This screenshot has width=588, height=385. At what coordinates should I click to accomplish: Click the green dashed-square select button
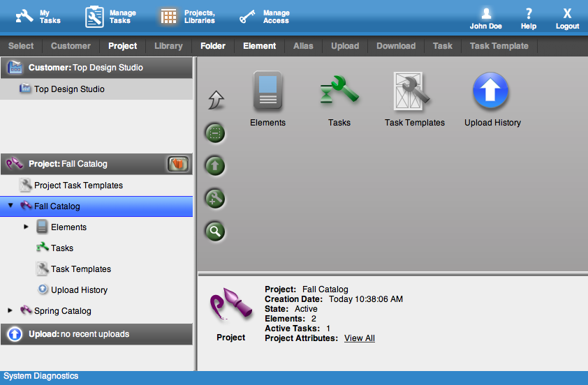(x=214, y=133)
